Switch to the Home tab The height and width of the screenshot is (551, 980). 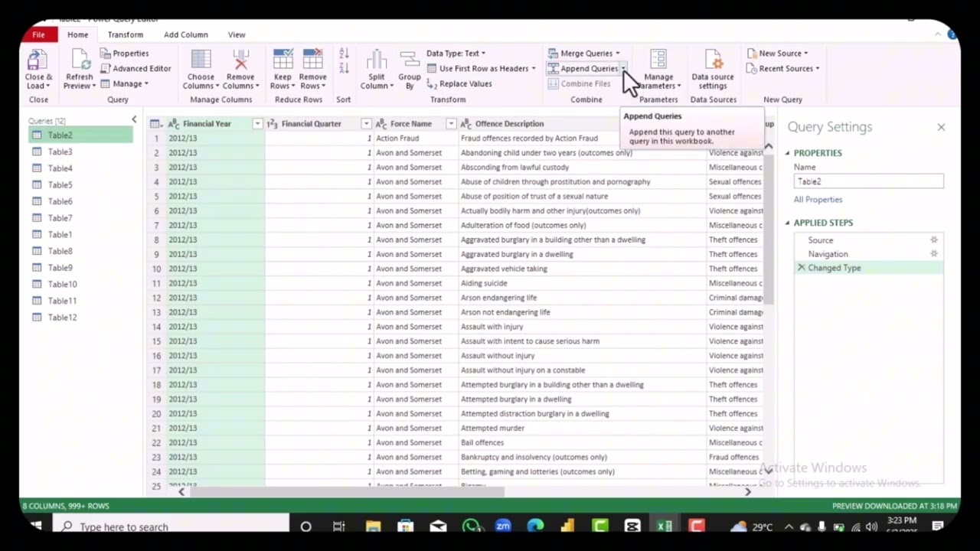click(x=77, y=34)
